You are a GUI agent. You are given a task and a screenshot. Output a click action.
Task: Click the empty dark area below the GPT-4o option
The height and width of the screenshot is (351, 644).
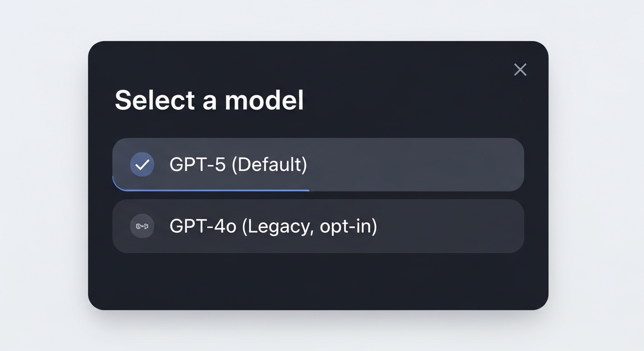point(318,281)
